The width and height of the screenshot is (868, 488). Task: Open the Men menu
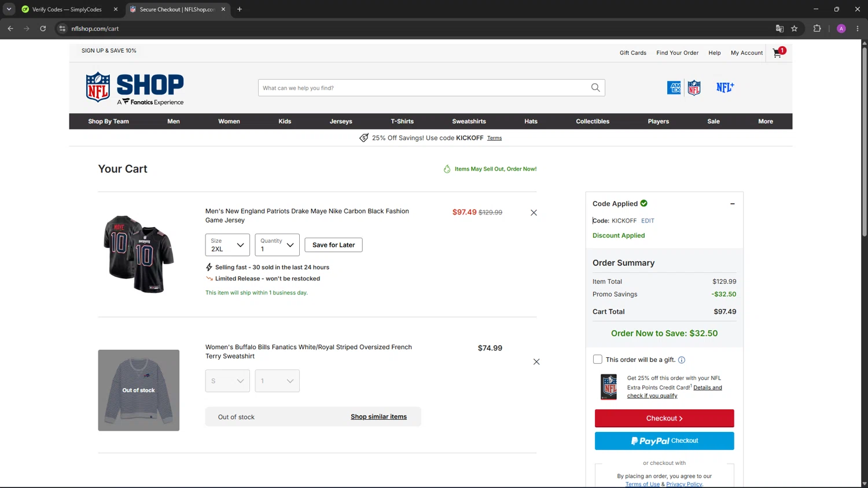tap(174, 121)
